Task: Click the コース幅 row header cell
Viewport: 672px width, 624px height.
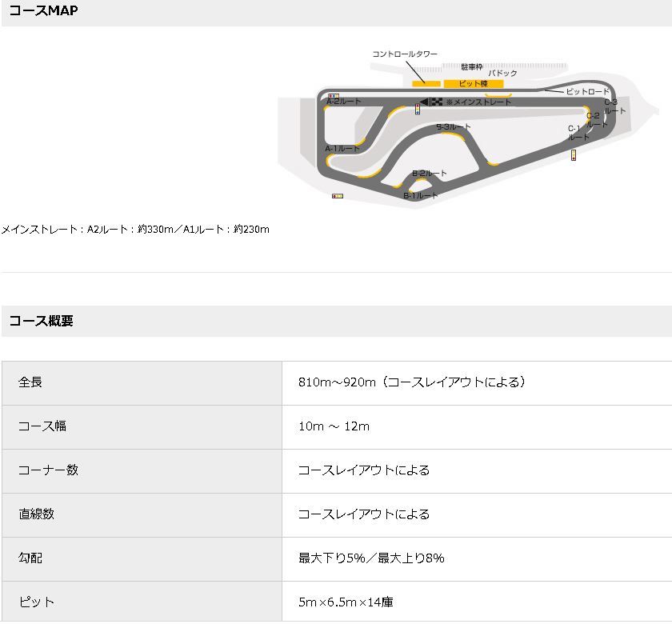Action: pyautogui.click(x=142, y=427)
